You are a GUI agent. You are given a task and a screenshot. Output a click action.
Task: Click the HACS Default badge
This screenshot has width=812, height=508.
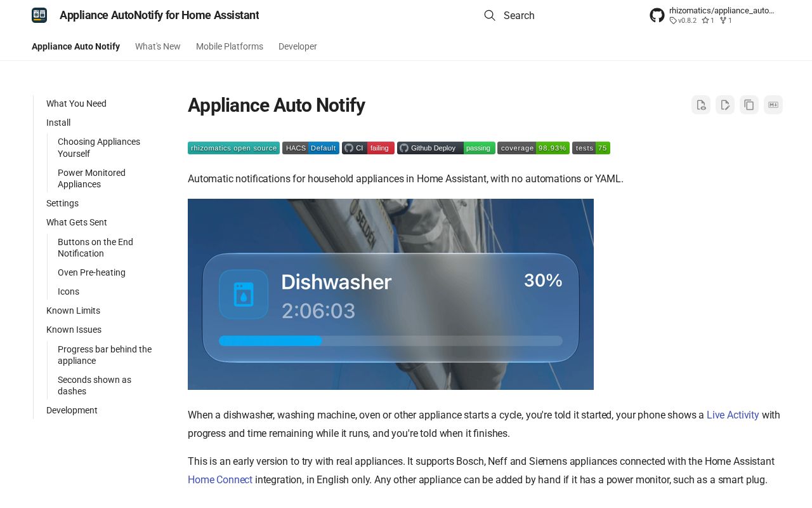(311, 148)
